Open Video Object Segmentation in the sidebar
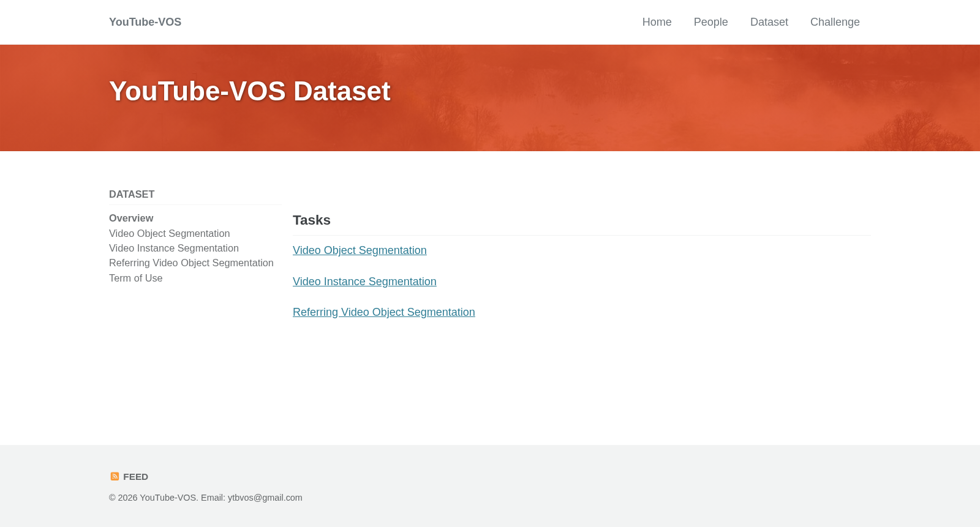Screen dimensions: 980x527 pos(170,233)
